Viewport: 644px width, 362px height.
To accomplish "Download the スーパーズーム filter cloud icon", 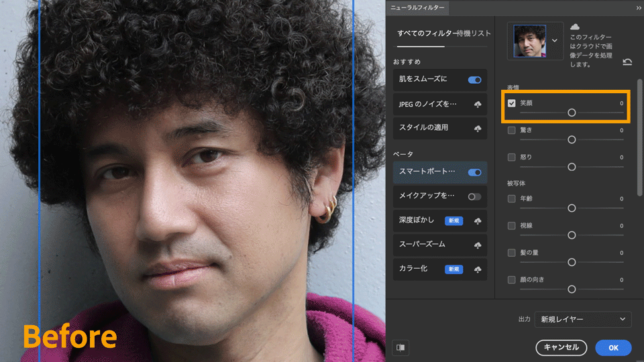I will (x=478, y=245).
